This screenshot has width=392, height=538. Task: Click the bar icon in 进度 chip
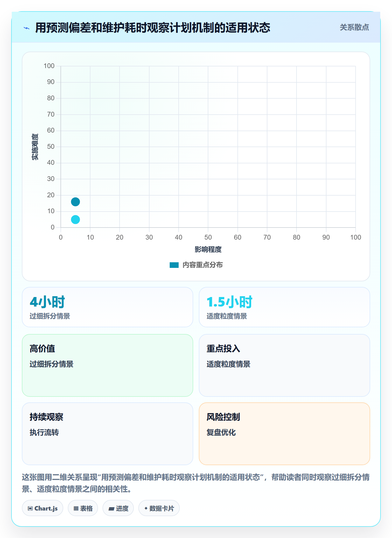coord(111,509)
